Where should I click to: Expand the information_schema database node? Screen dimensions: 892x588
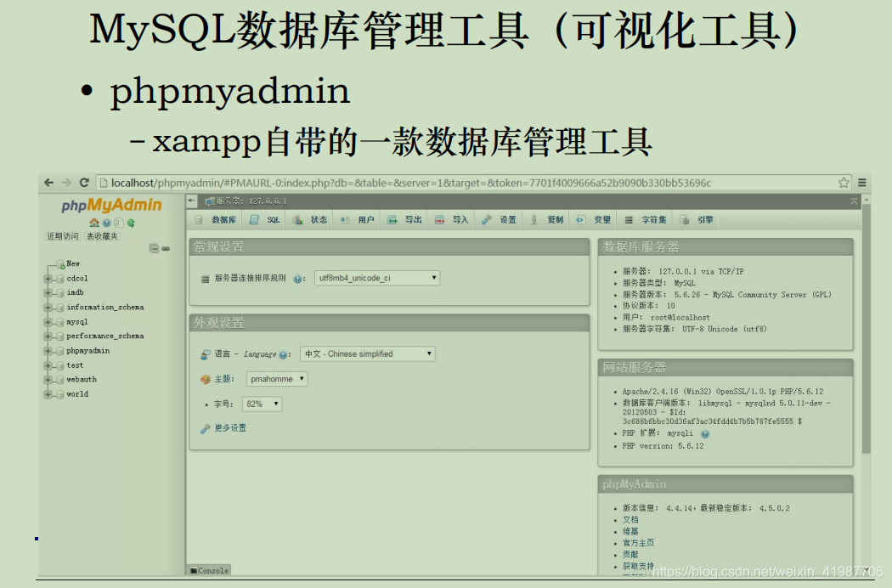point(48,308)
